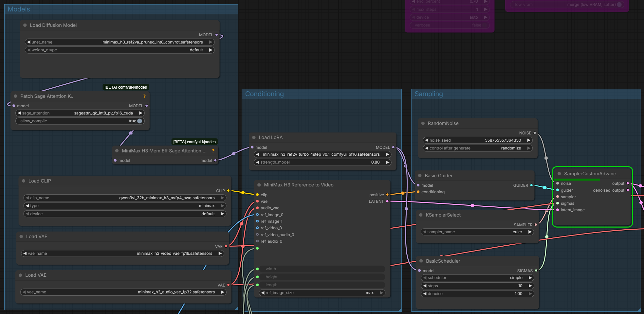
Task: Click the steps value field showing 10
Action: pyautogui.click(x=477, y=286)
